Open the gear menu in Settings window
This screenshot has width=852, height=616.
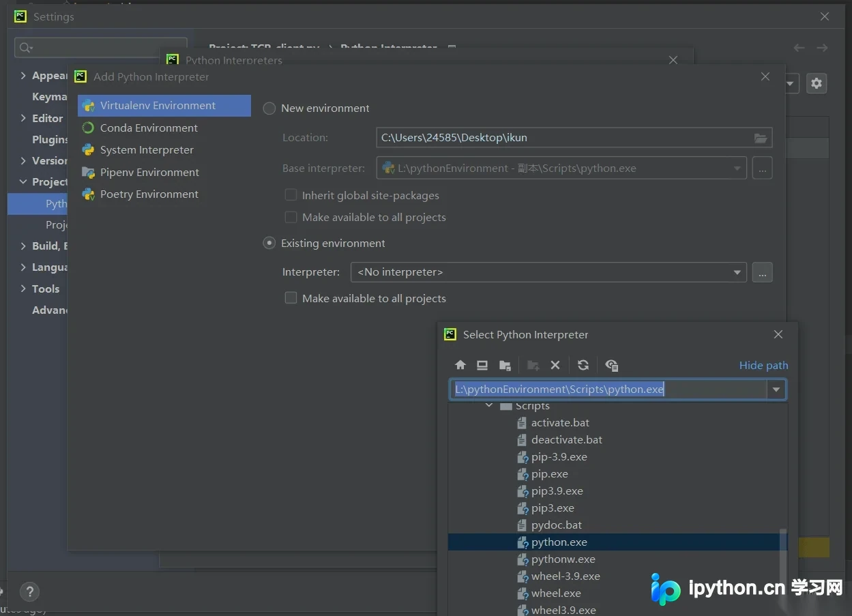817,83
